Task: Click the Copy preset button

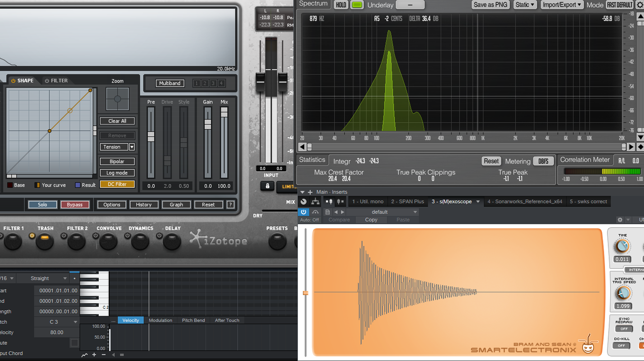Action: [x=371, y=220]
